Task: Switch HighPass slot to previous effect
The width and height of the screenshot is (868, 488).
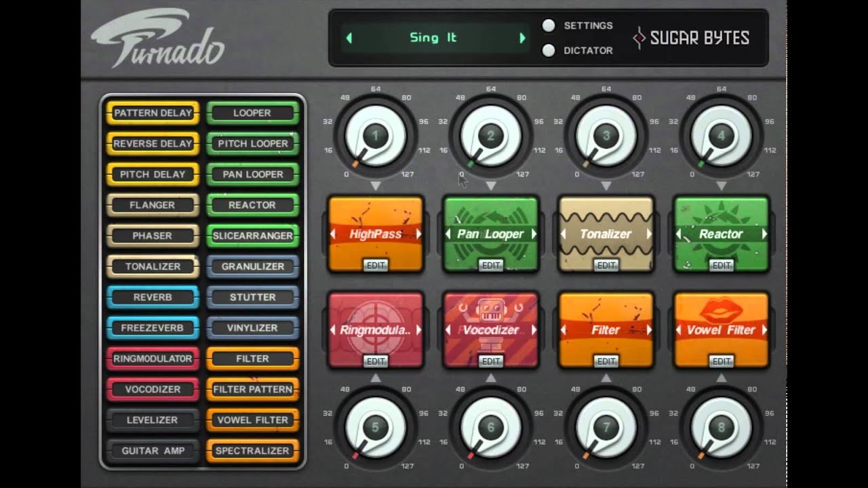Action: 333,234
